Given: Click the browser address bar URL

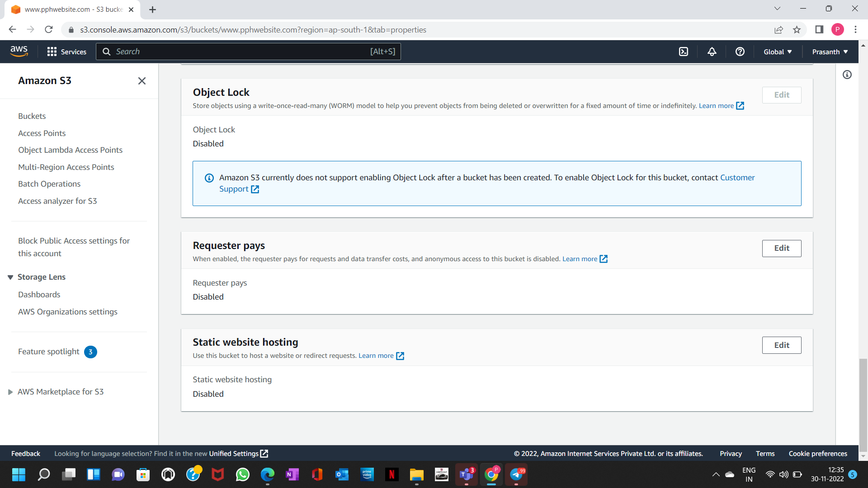Looking at the screenshot, I should click(x=253, y=30).
